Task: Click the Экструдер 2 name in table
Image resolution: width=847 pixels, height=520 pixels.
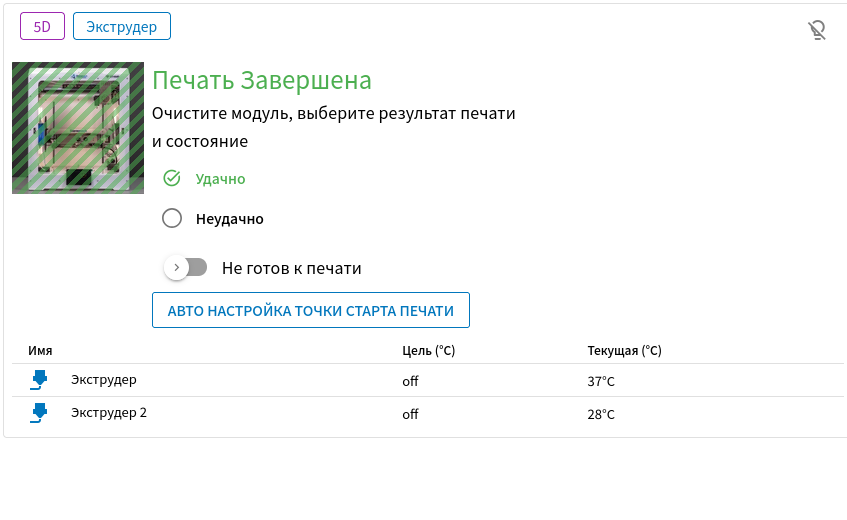Action: [x=109, y=413]
